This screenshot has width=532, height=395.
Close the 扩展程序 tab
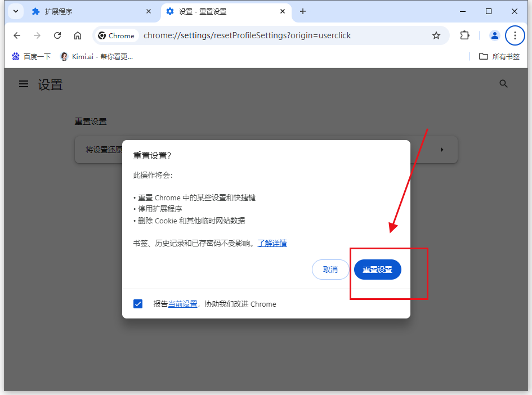coord(148,11)
